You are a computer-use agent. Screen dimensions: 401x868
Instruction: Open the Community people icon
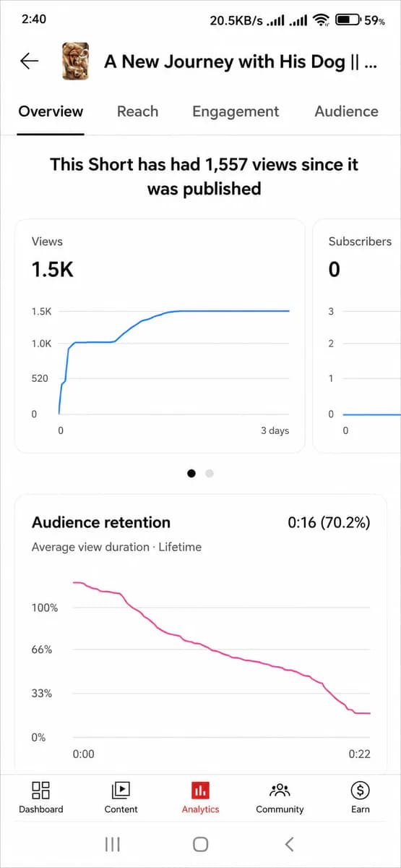280,789
